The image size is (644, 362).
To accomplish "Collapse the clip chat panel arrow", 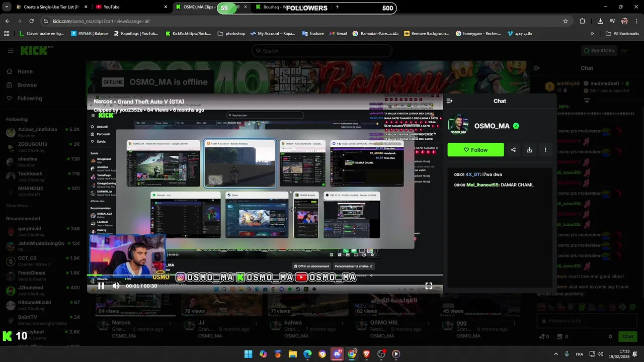I will [450, 101].
